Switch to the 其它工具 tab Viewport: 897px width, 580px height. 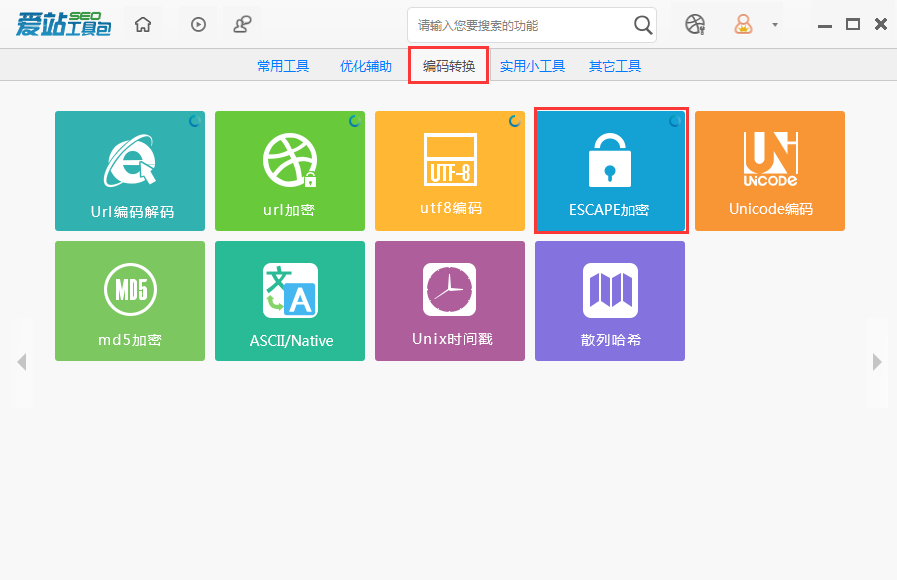(x=614, y=65)
